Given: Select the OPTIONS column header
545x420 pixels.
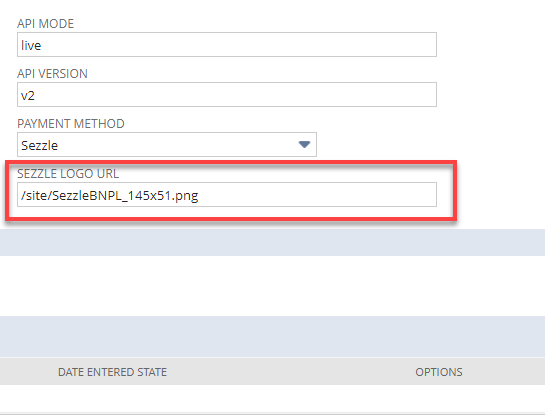Looking at the screenshot, I should [x=439, y=372].
